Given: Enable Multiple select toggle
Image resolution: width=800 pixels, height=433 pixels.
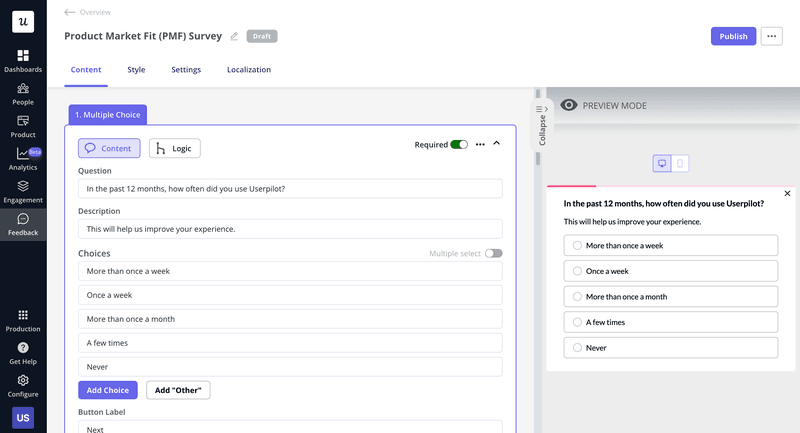Looking at the screenshot, I should pyautogui.click(x=494, y=253).
